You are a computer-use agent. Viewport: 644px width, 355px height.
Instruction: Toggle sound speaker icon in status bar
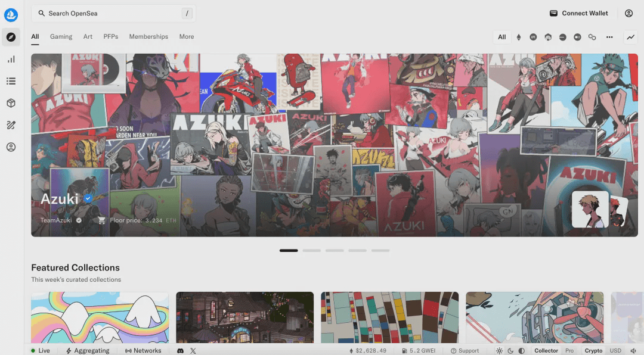coord(633,350)
